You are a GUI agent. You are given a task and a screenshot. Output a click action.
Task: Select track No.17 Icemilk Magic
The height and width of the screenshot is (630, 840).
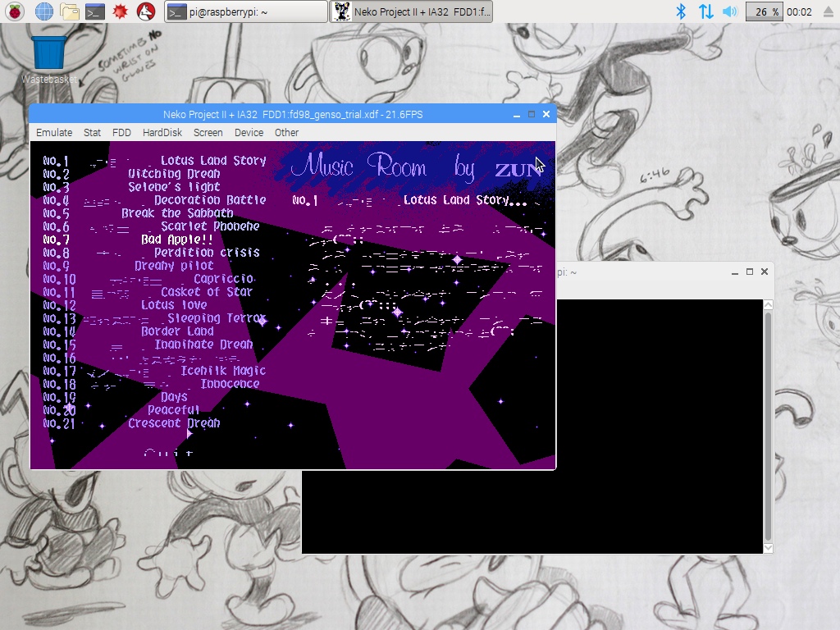155,371
